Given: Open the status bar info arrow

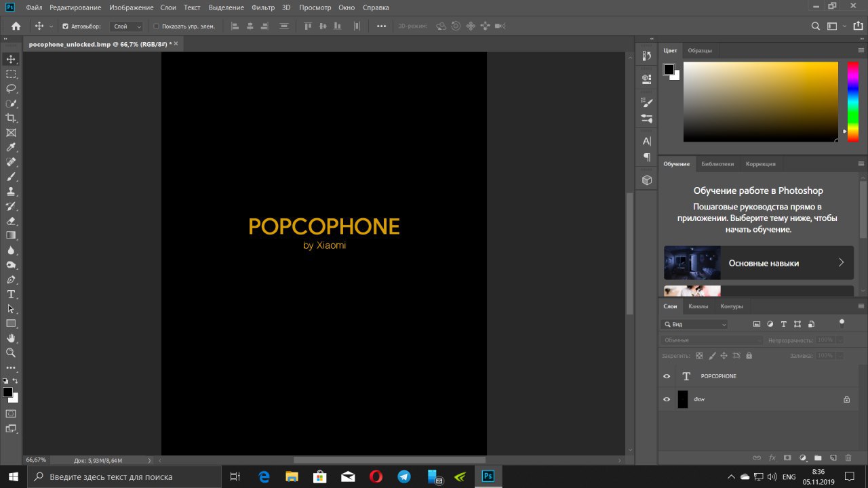Looking at the screenshot, I should [149, 460].
